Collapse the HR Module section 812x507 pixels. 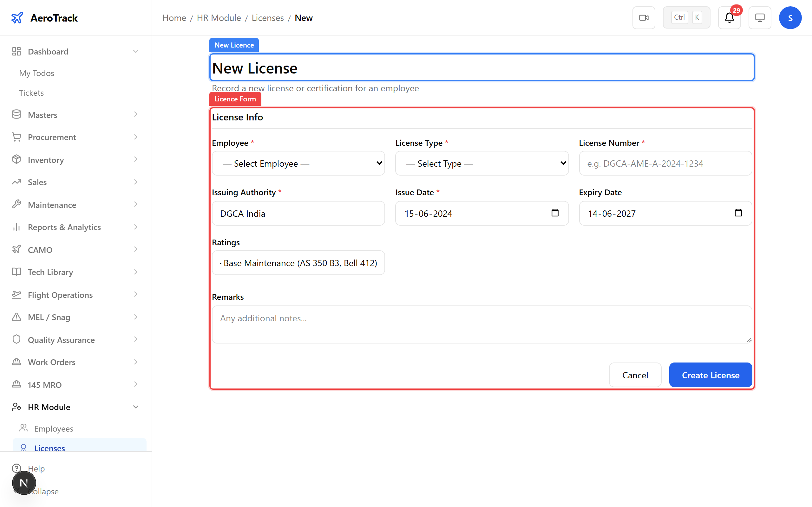pos(135,407)
